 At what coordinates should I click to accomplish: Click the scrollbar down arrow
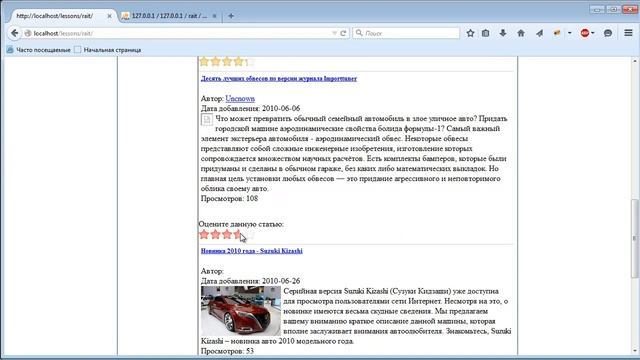click(635, 351)
